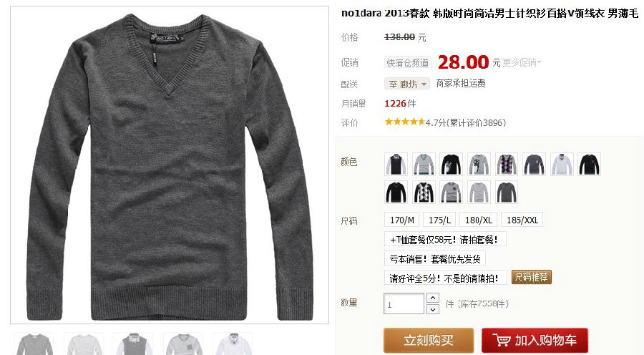
Task: Expand the 更多促销 promotions dropdown
Action: 522,62
